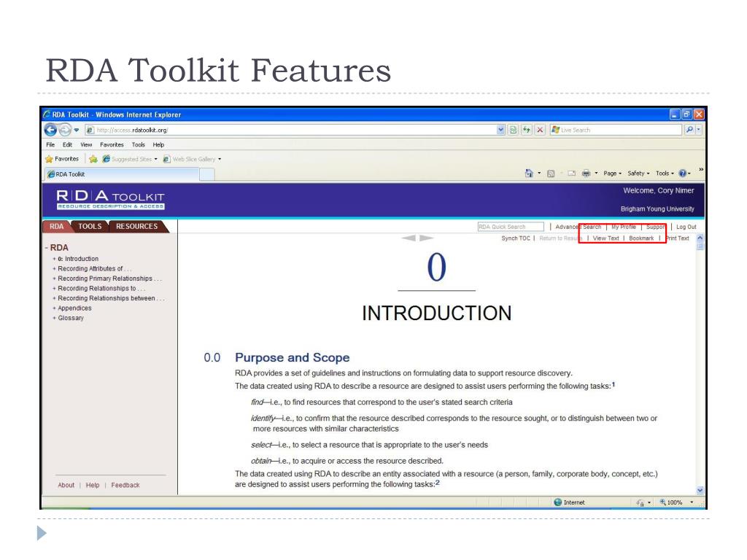Open the About link in the sidebar
The image size is (747, 560).
(66, 485)
